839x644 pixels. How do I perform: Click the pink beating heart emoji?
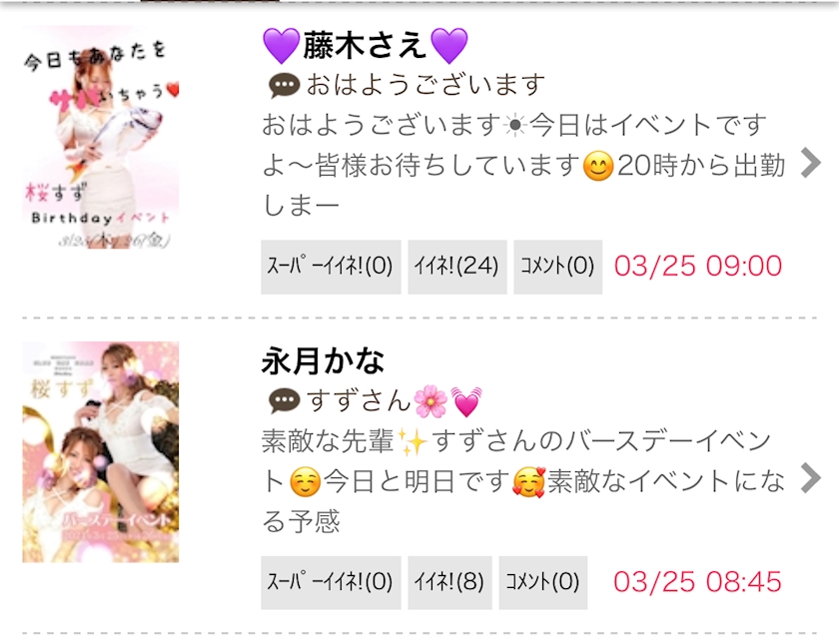pyautogui.click(x=466, y=401)
